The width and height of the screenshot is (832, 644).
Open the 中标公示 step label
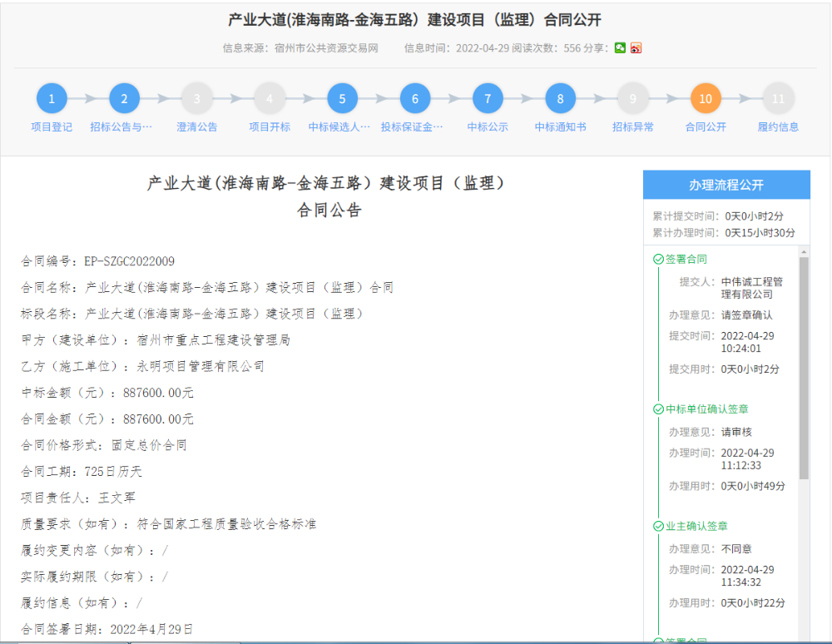[x=488, y=126]
